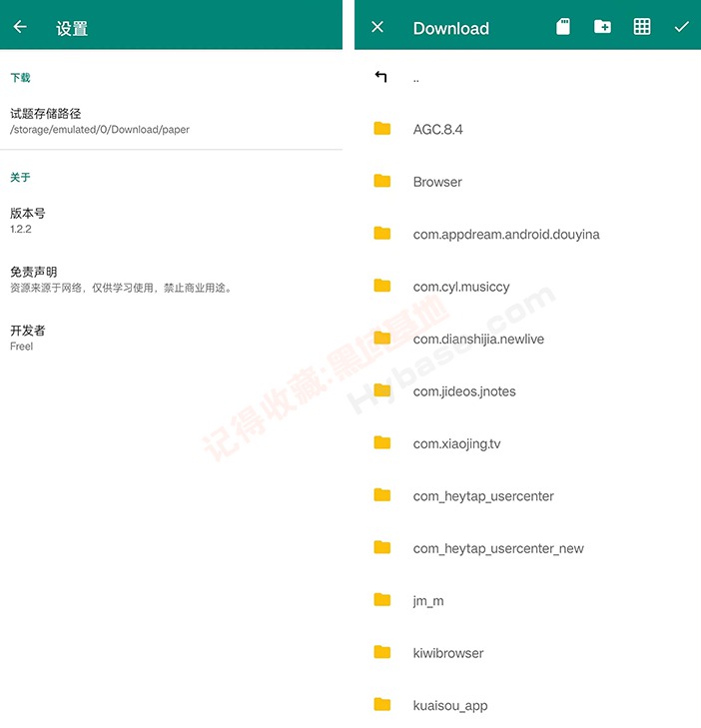Confirm folder selection with checkmark
This screenshot has width=701, height=728.
click(x=681, y=27)
